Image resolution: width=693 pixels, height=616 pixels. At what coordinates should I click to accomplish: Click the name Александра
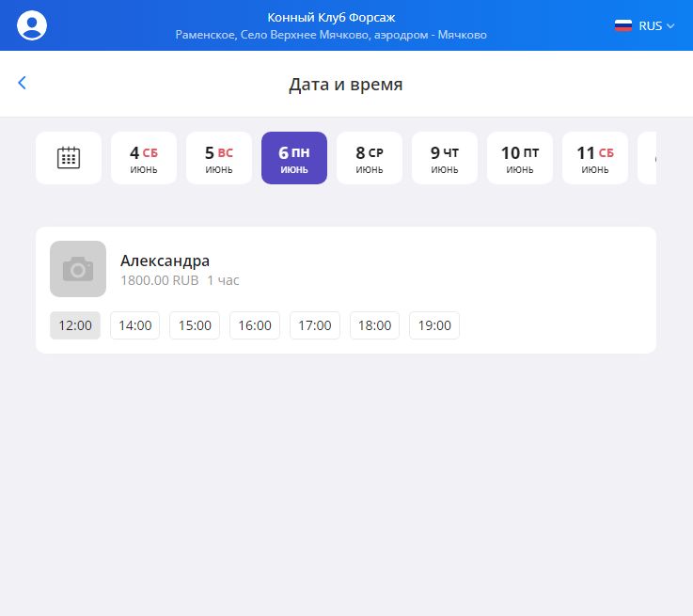click(165, 261)
